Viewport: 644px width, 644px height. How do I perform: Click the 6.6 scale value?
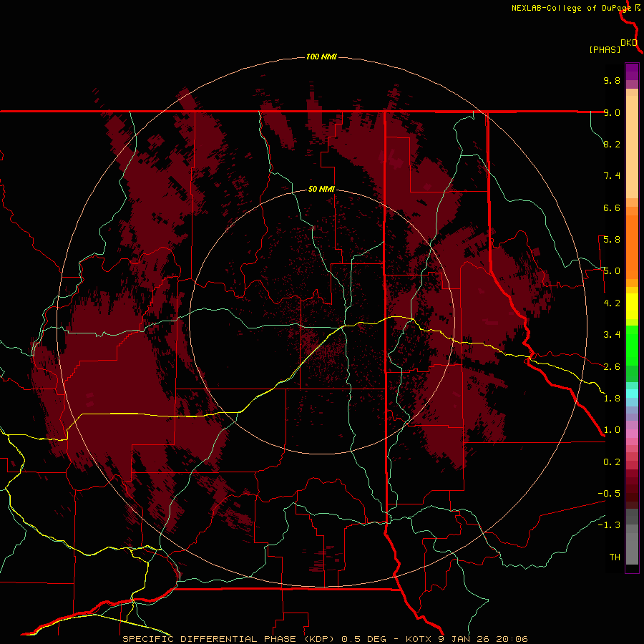[x=612, y=208]
